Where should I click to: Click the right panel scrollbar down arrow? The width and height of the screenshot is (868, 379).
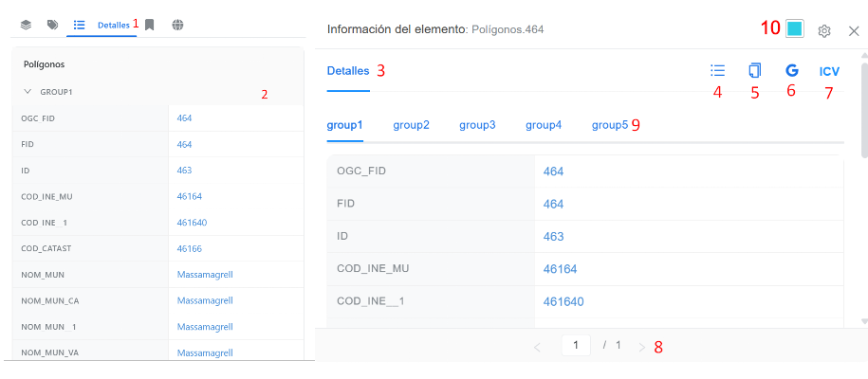[863, 321]
